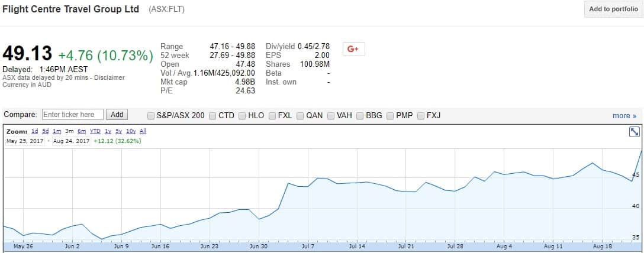This screenshot has width=644, height=253.
Task: Expand the chart to full screen
Action: (634, 132)
